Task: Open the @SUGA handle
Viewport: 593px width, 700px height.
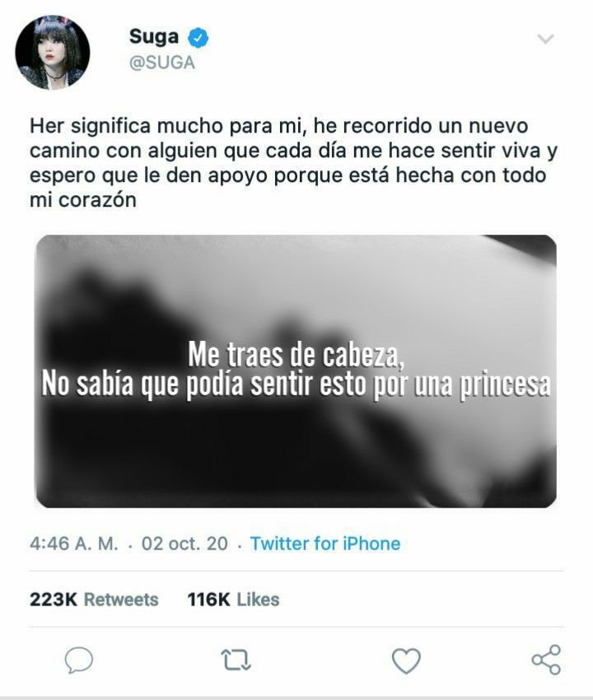Action: click(x=162, y=63)
